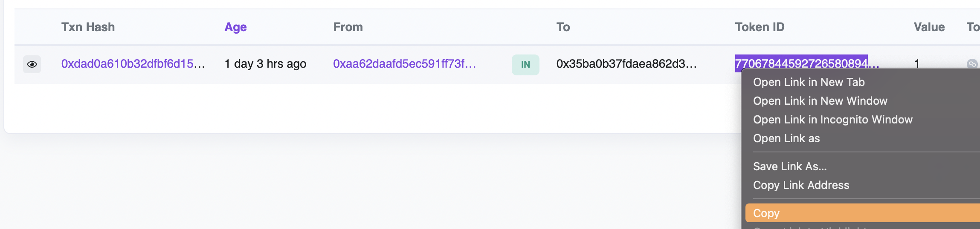Click the green IN direction badge
Viewport: 980px width, 229px height.
(525, 65)
